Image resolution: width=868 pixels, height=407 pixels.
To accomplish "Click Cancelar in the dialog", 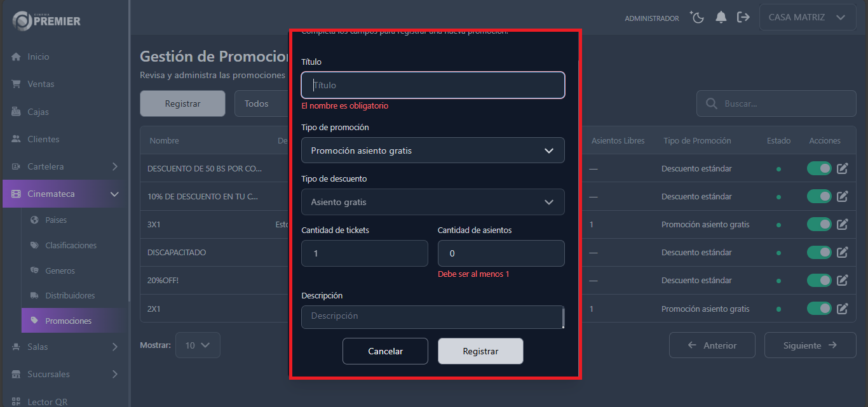I will pos(385,351).
